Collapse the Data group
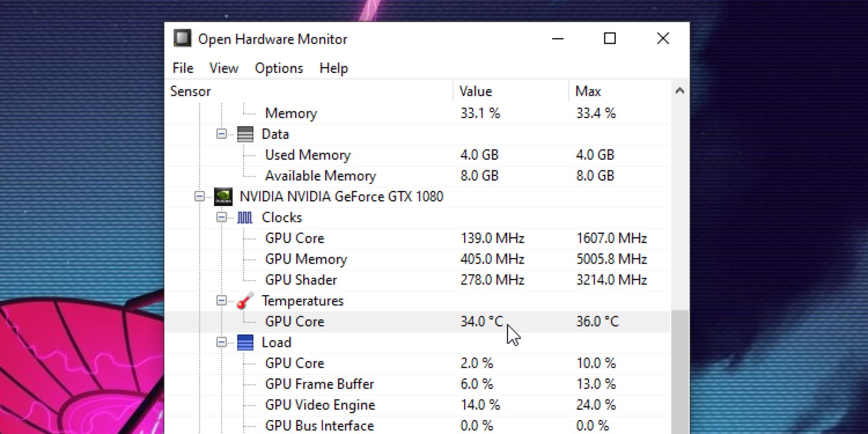The image size is (868, 434). [x=221, y=134]
